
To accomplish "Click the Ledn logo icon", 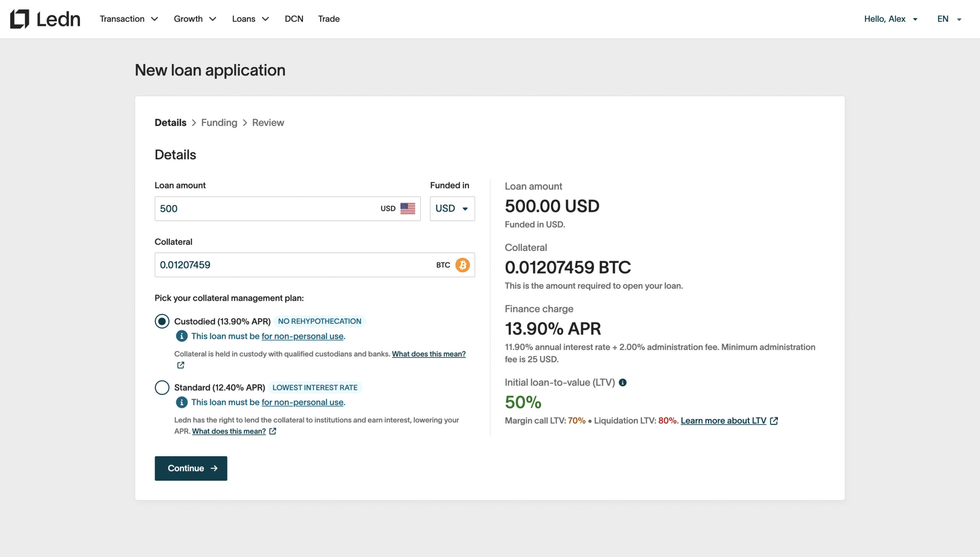I will tap(20, 19).
